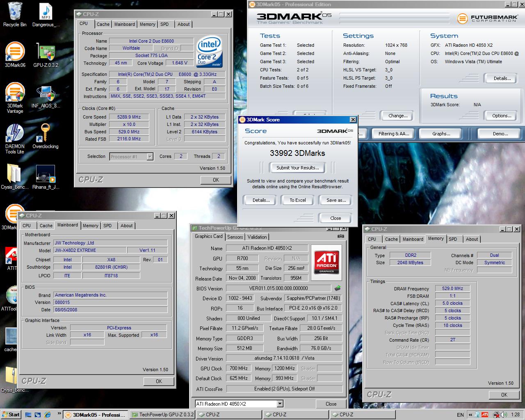This screenshot has height=420, width=525.
Task: Open the Recycle Bin desktop icon
Action: (x=15, y=14)
